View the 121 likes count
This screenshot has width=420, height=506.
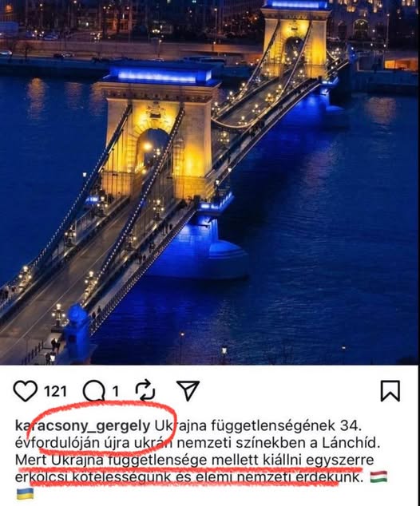click(x=55, y=391)
